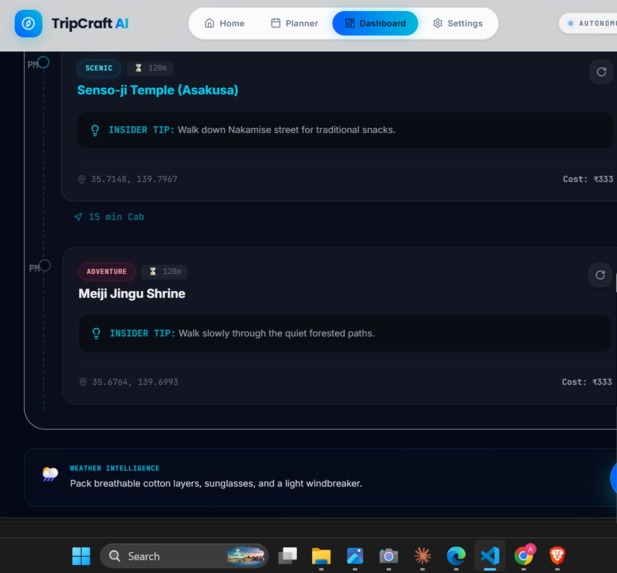Open the Settings tab
The width and height of the screenshot is (617, 573).
[x=458, y=23]
